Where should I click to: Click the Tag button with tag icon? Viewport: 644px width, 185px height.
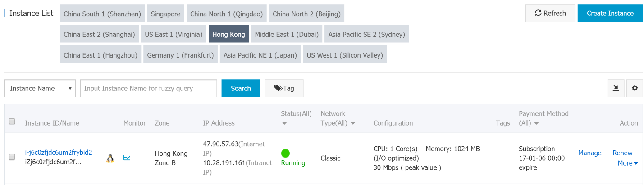(284, 88)
